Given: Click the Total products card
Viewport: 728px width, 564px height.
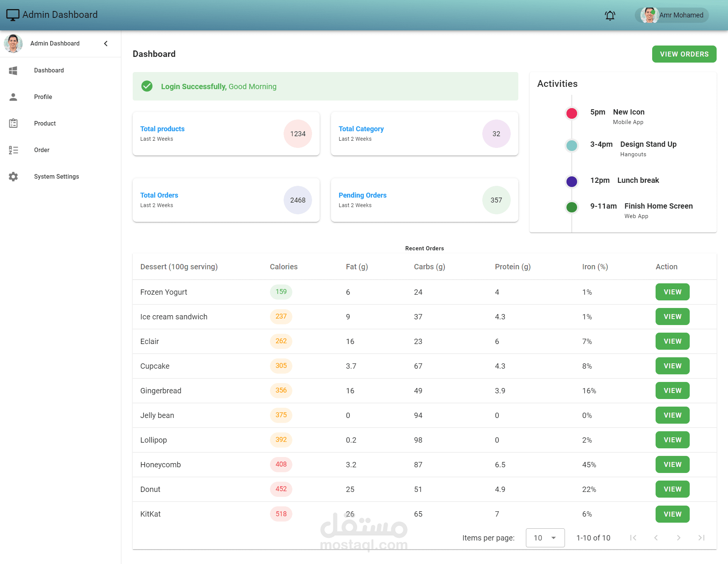Looking at the screenshot, I should pos(226,134).
